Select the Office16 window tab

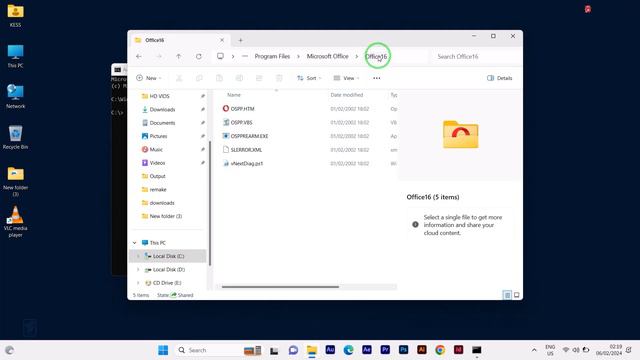click(180, 40)
